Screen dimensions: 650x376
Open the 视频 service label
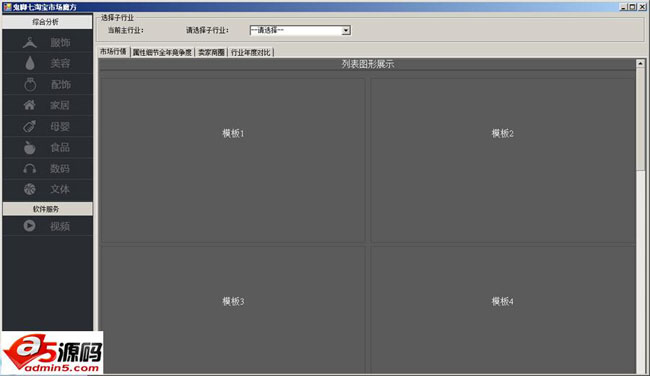click(x=60, y=226)
